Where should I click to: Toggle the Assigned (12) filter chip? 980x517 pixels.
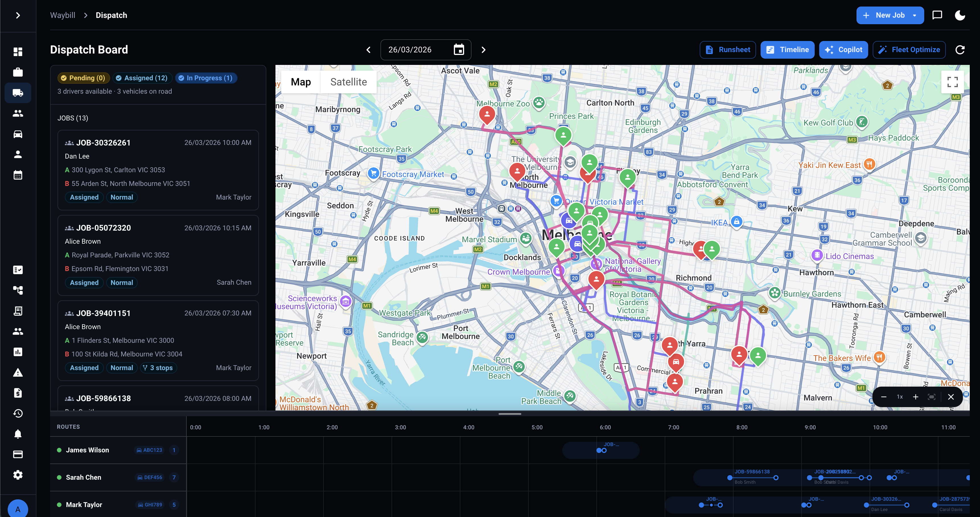pos(142,78)
